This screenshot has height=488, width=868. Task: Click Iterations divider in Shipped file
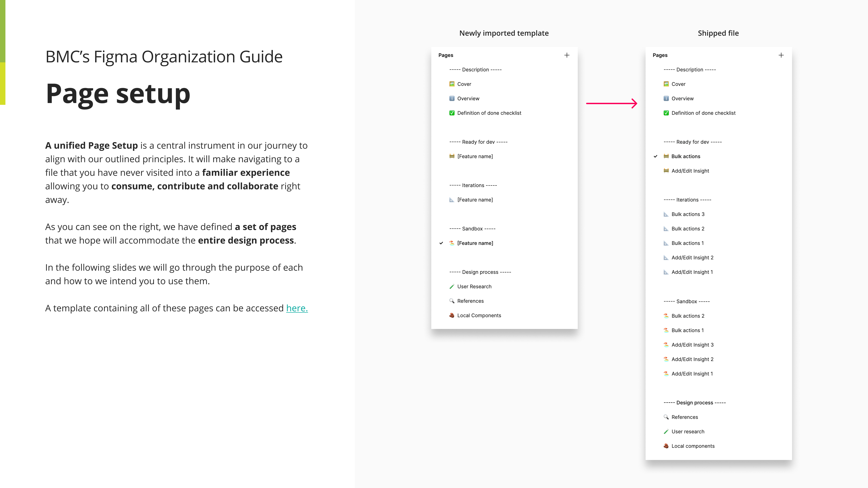tap(687, 200)
